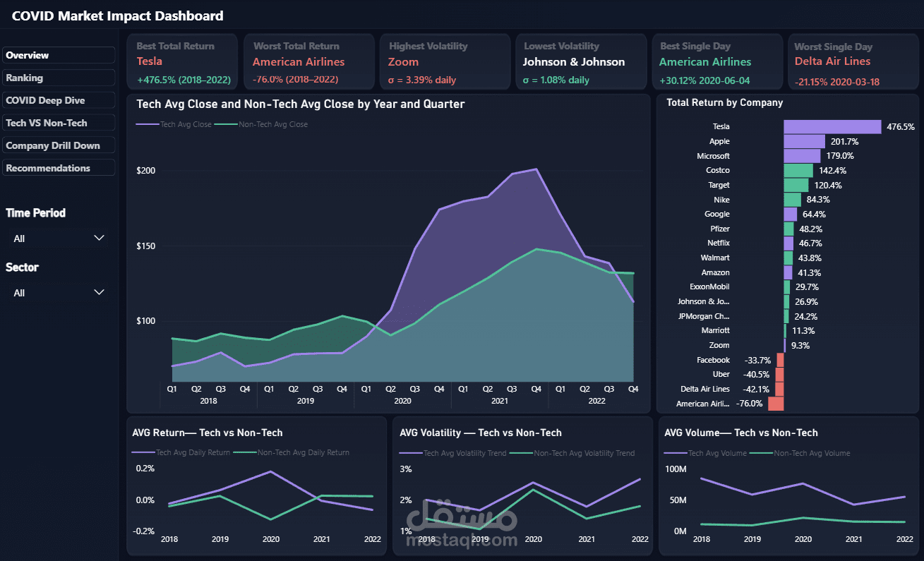
Task: Select the Walmart return bar
Action: point(788,258)
